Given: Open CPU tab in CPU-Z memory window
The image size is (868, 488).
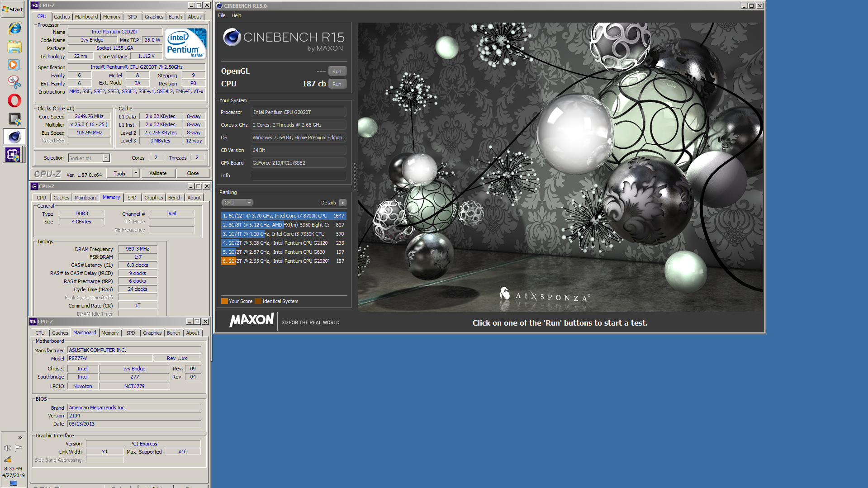Looking at the screenshot, I should pyautogui.click(x=41, y=198).
